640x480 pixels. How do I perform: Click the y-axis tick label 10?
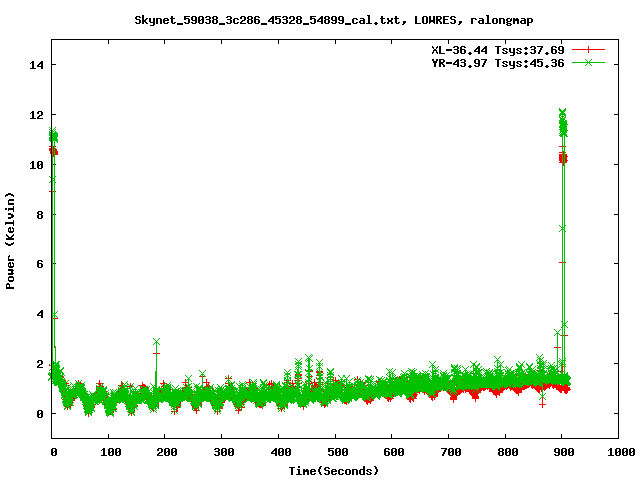coord(36,164)
